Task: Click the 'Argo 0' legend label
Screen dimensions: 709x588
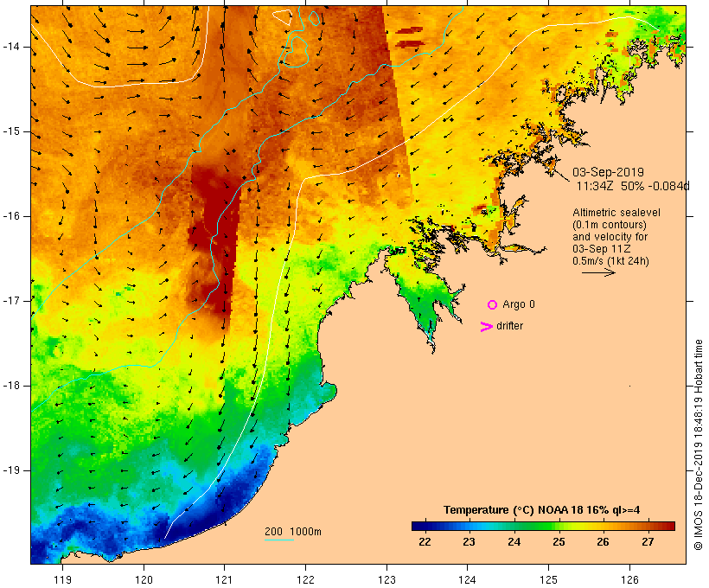Action: point(519,304)
